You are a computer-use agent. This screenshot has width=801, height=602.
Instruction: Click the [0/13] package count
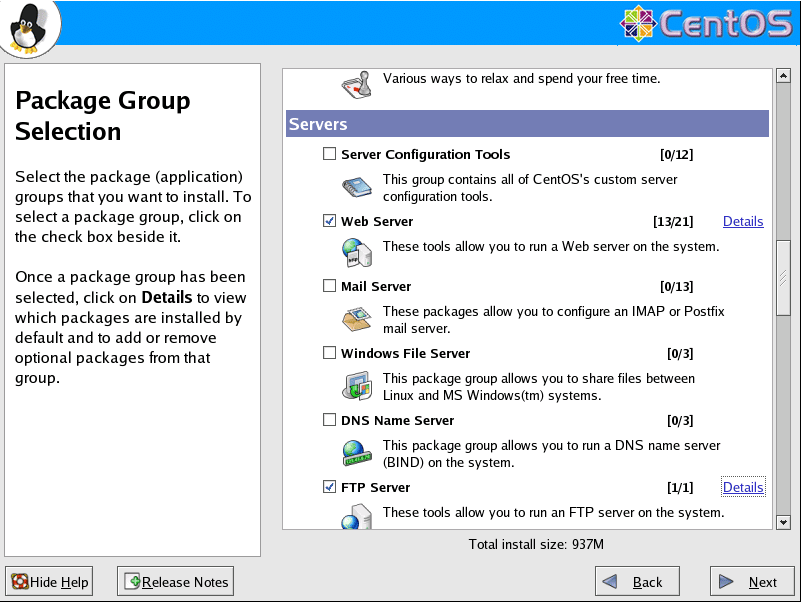[x=676, y=286]
